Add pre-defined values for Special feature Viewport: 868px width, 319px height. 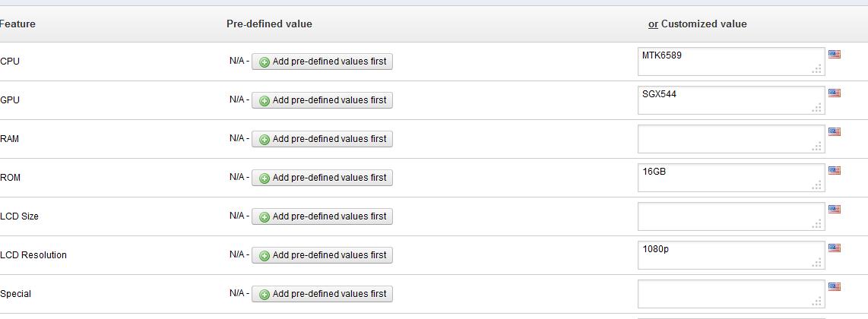click(322, 294)
